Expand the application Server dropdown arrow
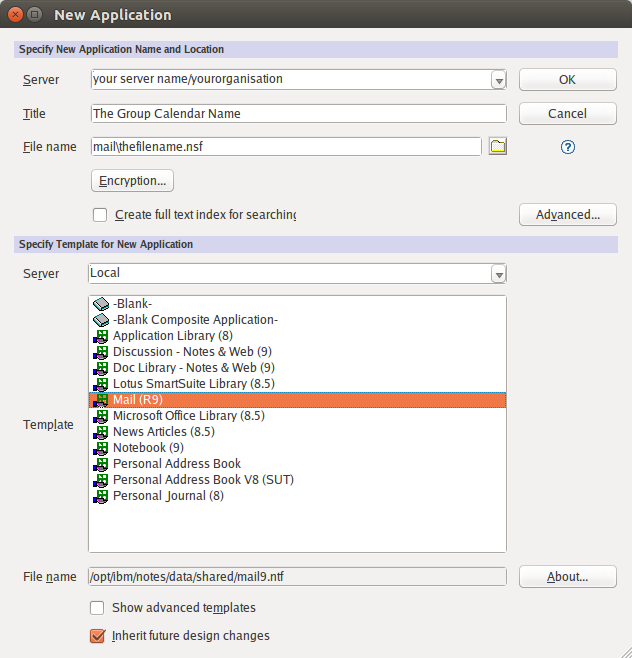 [x=498, y=80]
